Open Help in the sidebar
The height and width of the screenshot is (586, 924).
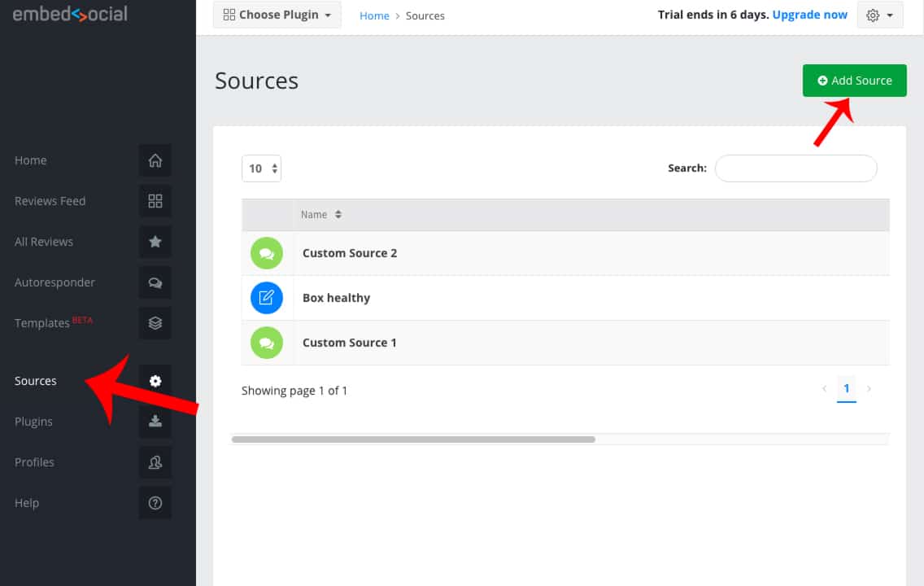(27, 503)
